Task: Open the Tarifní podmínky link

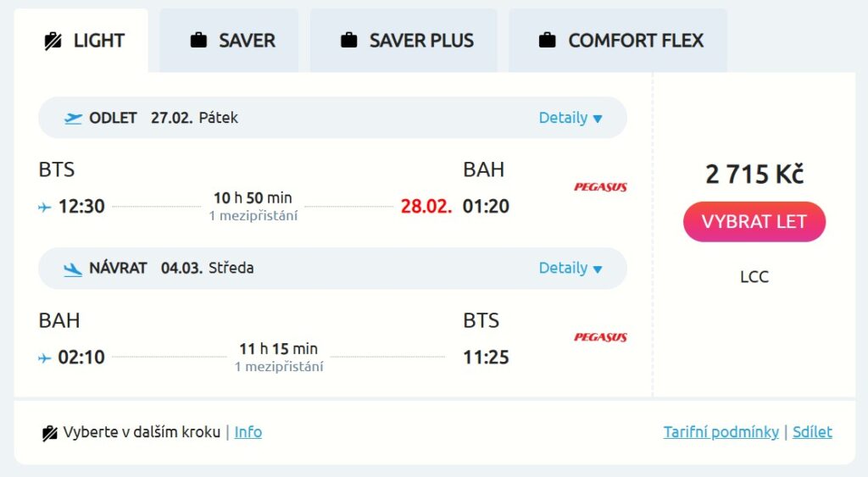Action: pyautogui.click(x=721, y=432)
